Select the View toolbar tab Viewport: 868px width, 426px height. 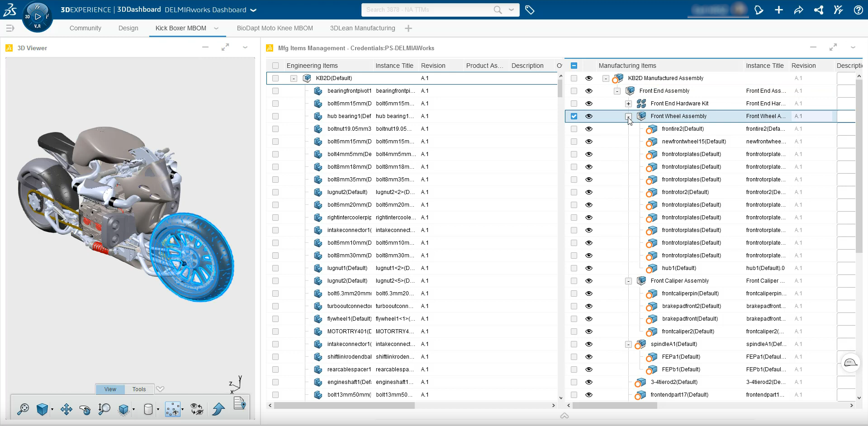pyautogui.click(x=110, y=389)
